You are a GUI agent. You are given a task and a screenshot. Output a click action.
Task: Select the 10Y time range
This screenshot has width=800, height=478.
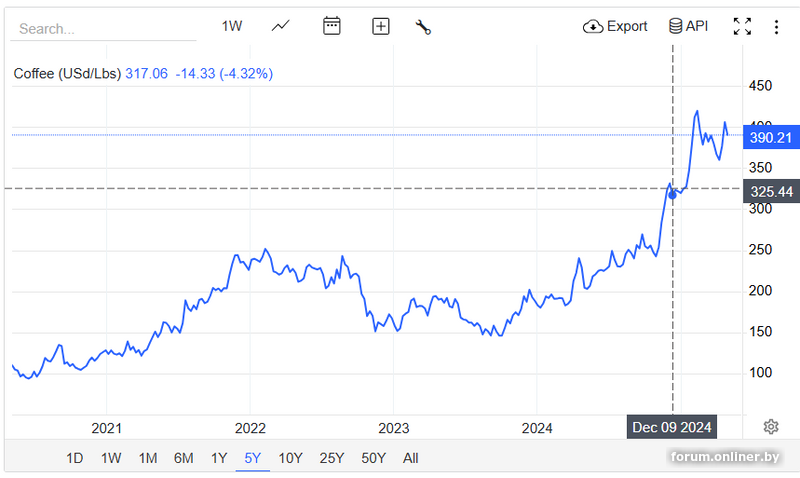click(290, 458)
